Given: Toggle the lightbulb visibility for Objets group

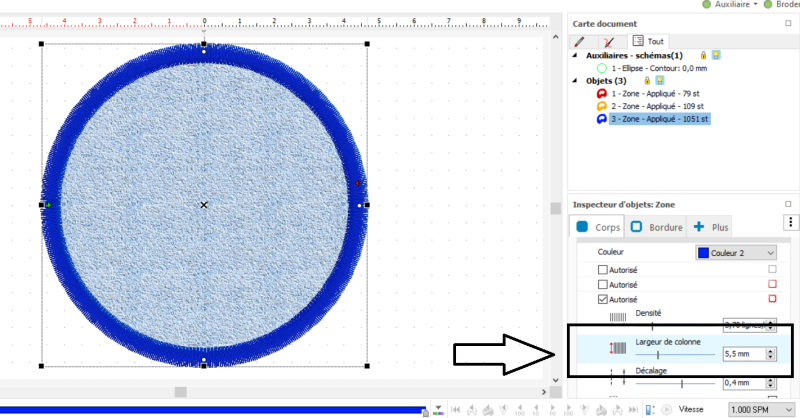Looking at the screenshot, I should pyautogui.click(x=660, y=80).
